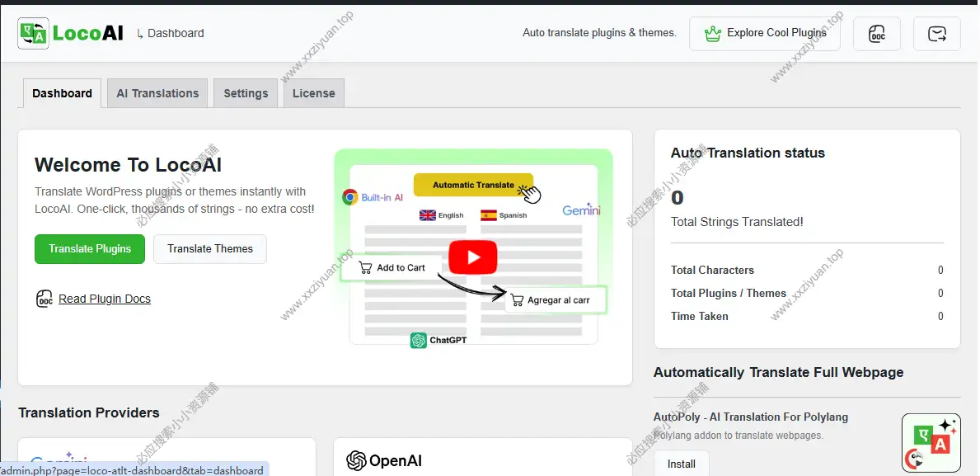The image size is (980, 476).
Task: Click the doc icon beside Read Plugin Docs
Action: click(45, 299)
